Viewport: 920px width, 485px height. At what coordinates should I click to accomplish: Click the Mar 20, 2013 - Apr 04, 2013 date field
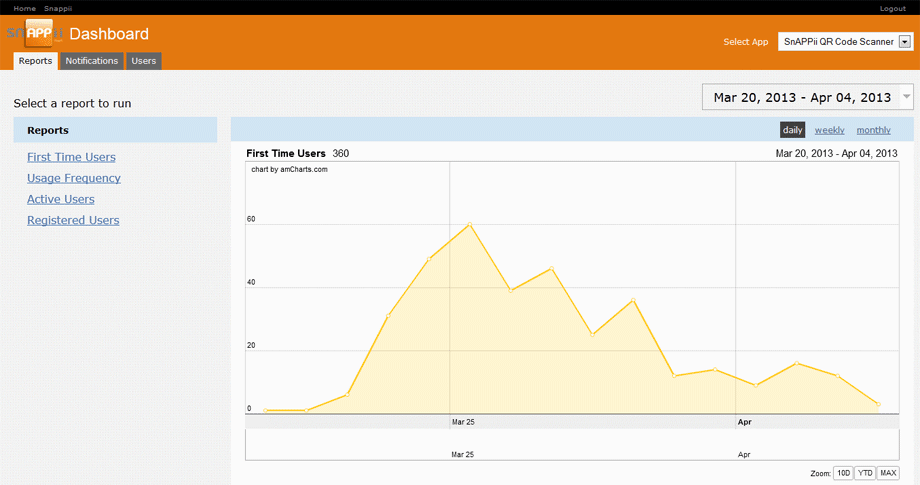pyautogui.click(x=801, y=97)
